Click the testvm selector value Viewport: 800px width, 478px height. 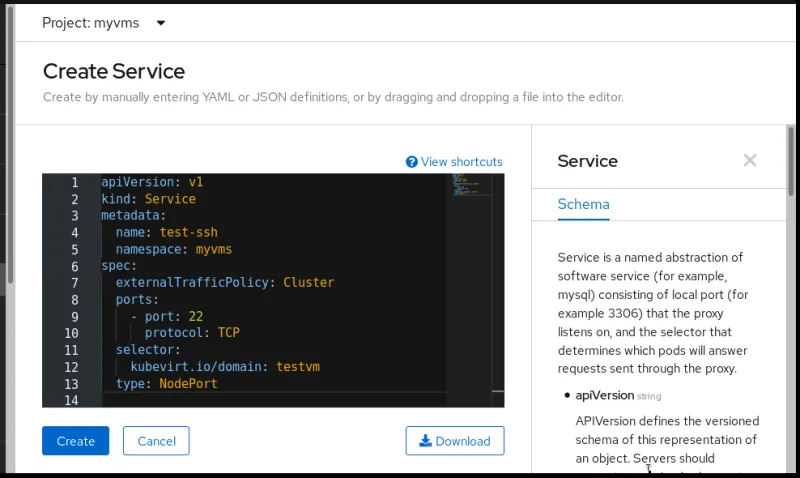click(x=298, y=367)
